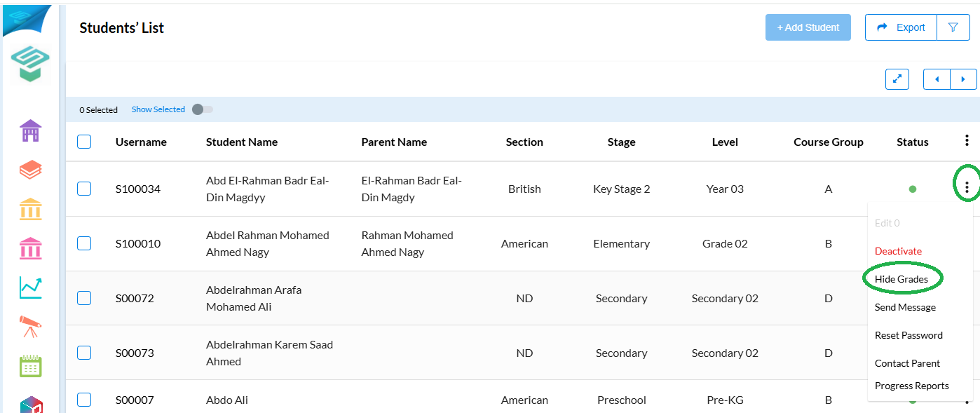Open the column options menu in table header
Image resolution: width=980 pixels, height=413 pixels.
967,141
